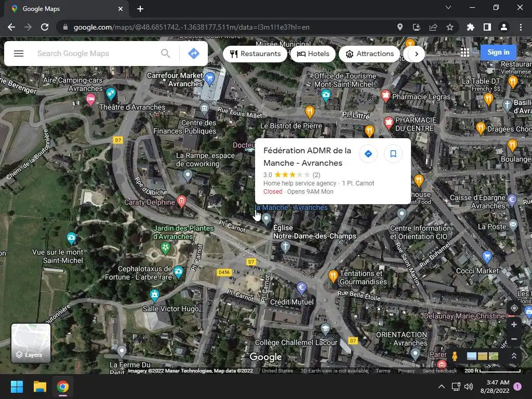Click the Caraty Delphine pin
Image resolution: width=532 pixels, height=399 pixels.
181,202
